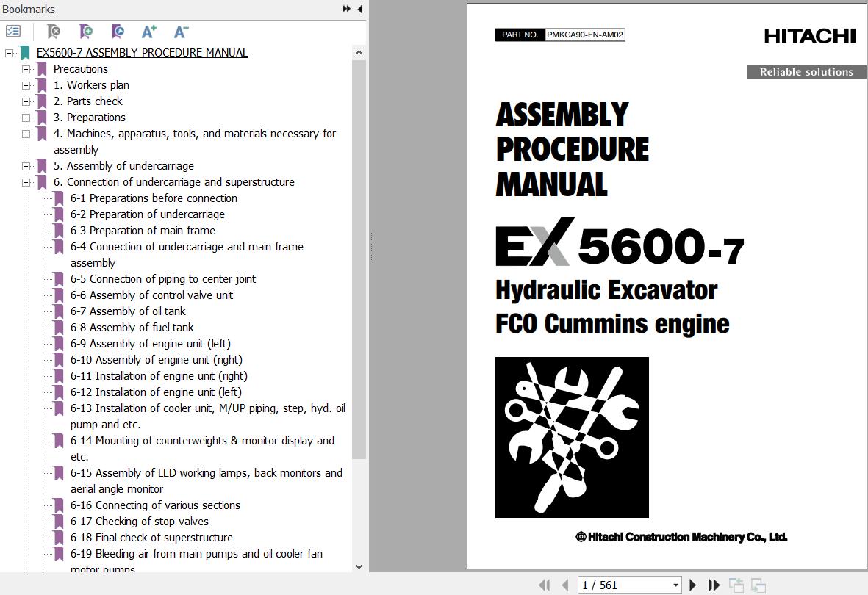Click the bookmarks scrollbar down arrow
868x595 pixels.
[359, 566]
